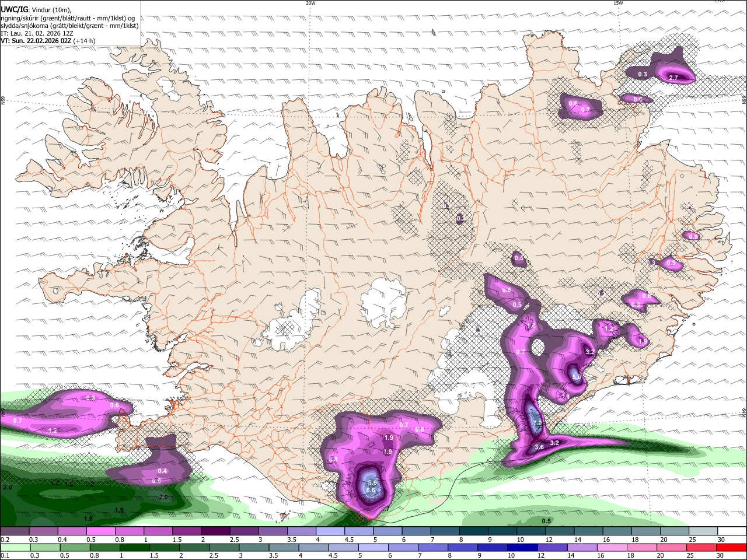Click the 'slydda/snjókoma' legend description line
The height and width of the screenshot is (560, 747).
pyautogui.click(x=69, y=26)
